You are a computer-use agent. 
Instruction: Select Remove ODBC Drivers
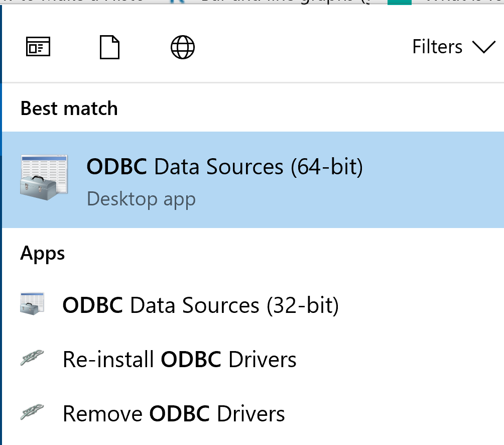click(173, 412)
